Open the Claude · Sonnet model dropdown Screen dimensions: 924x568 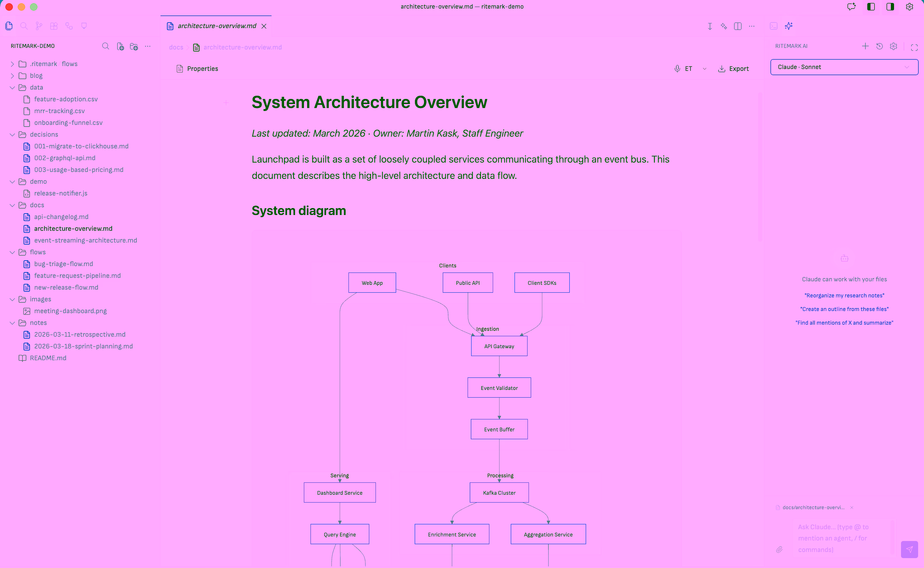tap(844, 67)
